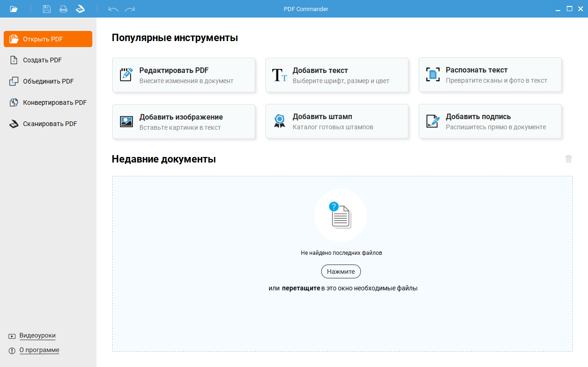This screenshot has height=367, width=588.
Task: Open the Добавить изображение tool
Action: click(184, 121)
